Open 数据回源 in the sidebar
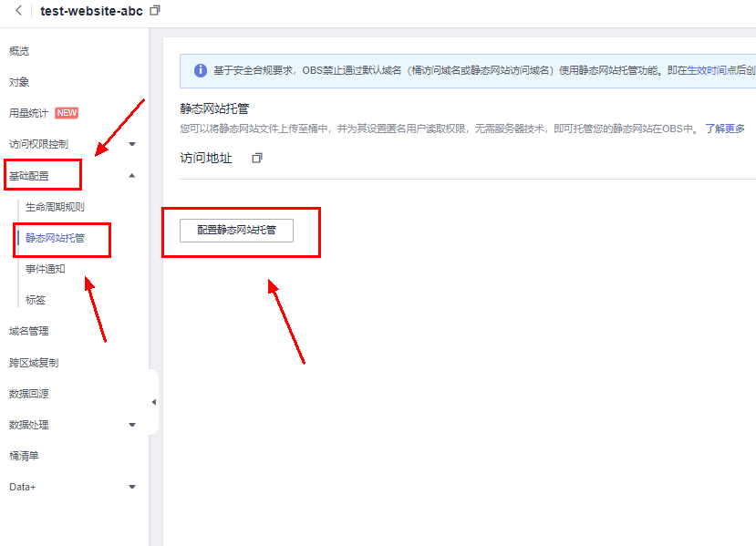The width and height of the screenshot is (756, 546). (x=30, y=393)
